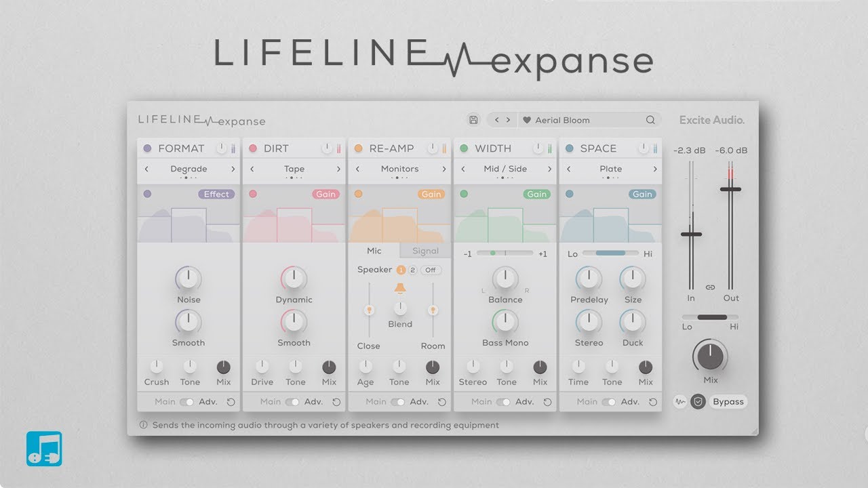Screen dimensions: 868x488
Task: Click the orange Gain button in RE-AMP
Action: click(431, 194)
